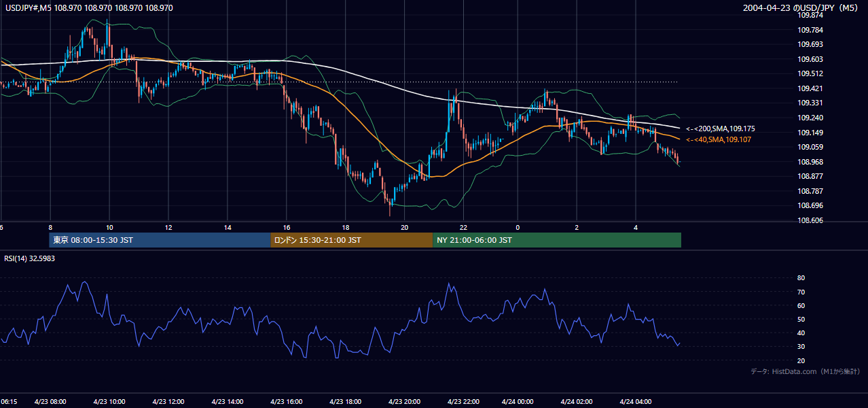
Task: Click the 109.421 price axis label
Action: pos(810,88)
